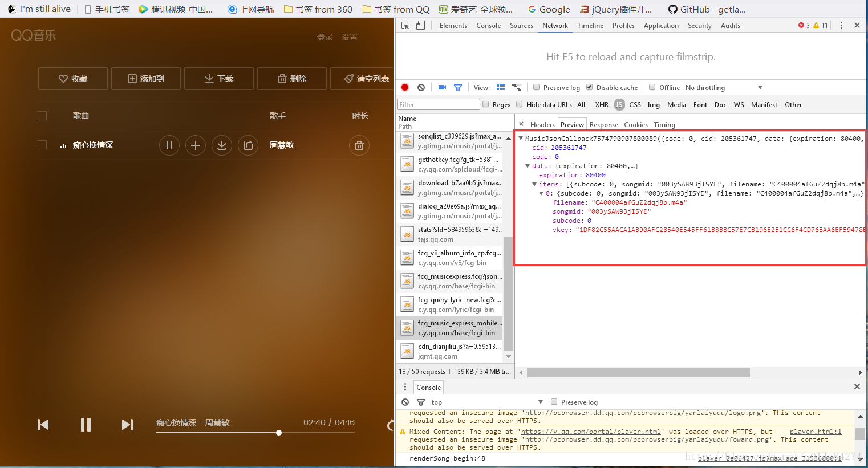Toggle device toolbar icon in DevTools
868x468 pixels.
point(420,26)
